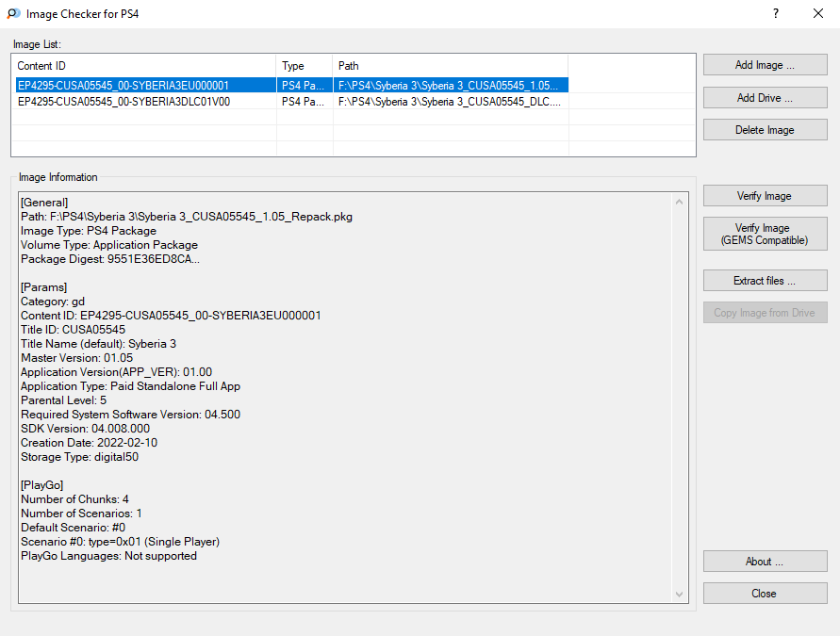Viewport: 840px width, 636px height.
Task: Click the Default Scenario: #0 line
Action: [73, 528]
